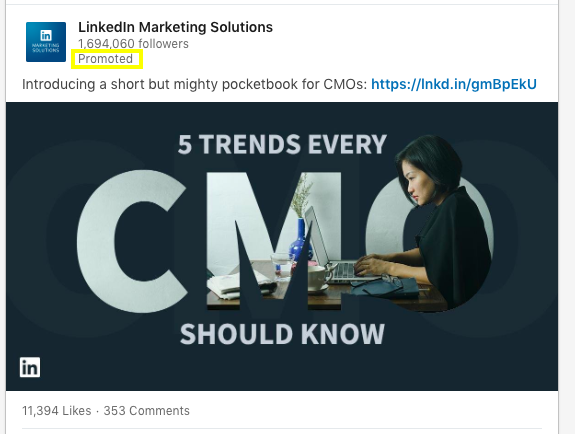The height and width of the screenshot is (434, 575).
Task: Click the post text about CMO pocketbook
Action: click(x=194, y=84)
